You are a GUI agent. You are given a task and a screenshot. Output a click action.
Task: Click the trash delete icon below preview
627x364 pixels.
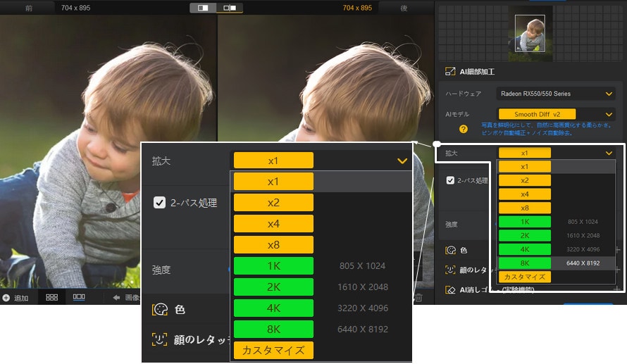click(x=418, y=297)
